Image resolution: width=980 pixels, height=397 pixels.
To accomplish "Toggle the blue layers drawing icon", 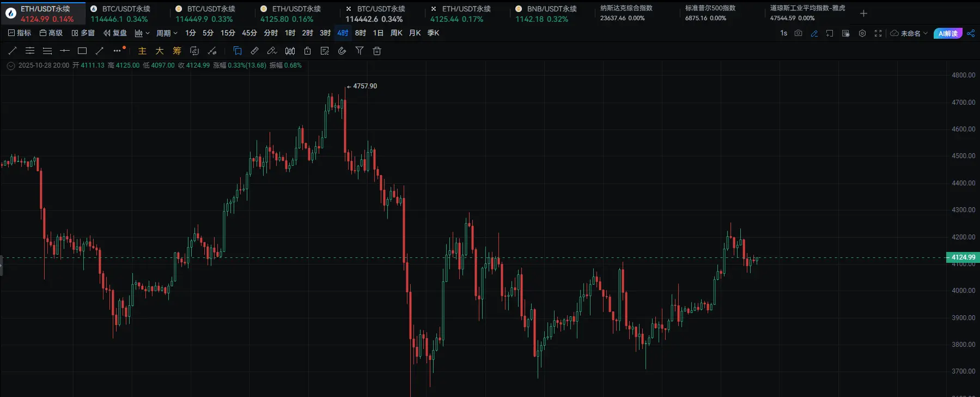I will coord(238,51).
